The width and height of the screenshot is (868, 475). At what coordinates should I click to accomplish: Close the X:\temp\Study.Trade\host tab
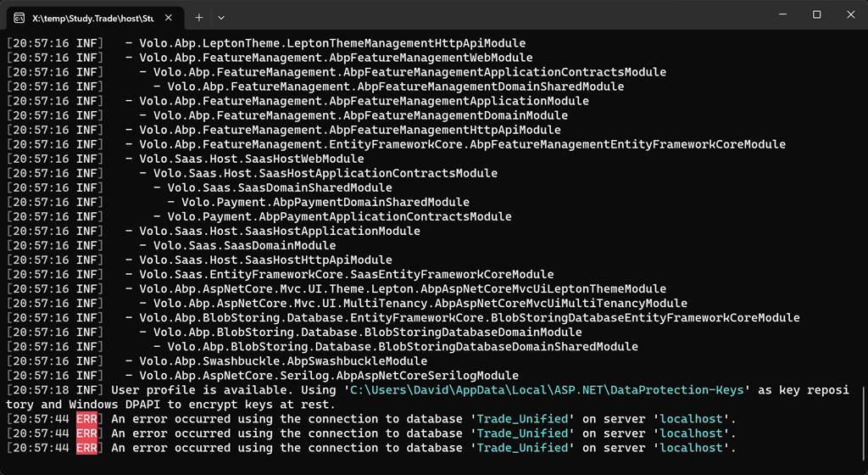coord(169,18)
